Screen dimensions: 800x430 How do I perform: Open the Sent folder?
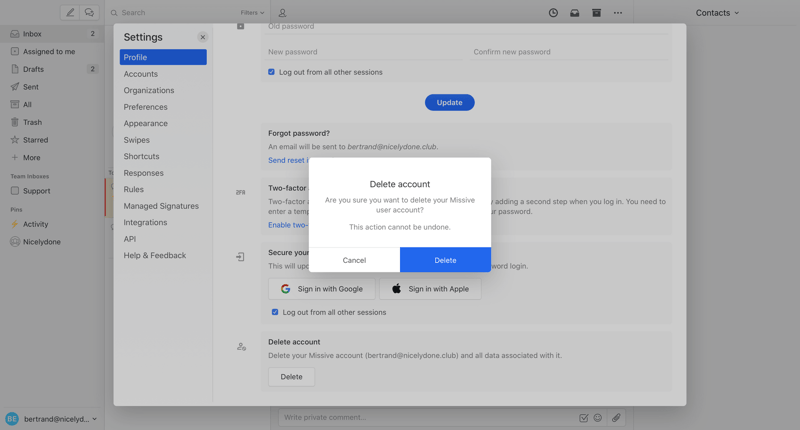(x=53, y=87)
